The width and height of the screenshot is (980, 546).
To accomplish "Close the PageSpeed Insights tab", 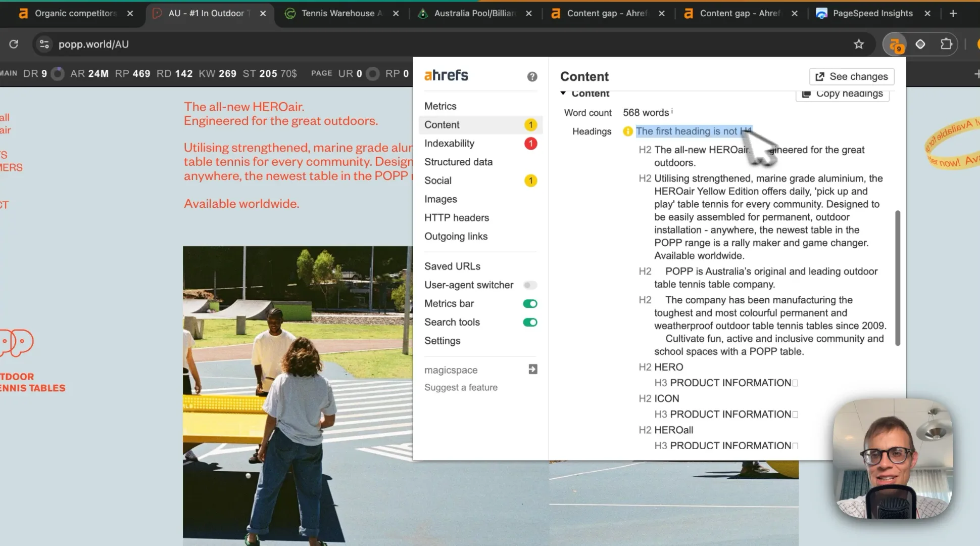I will point(927,14).
